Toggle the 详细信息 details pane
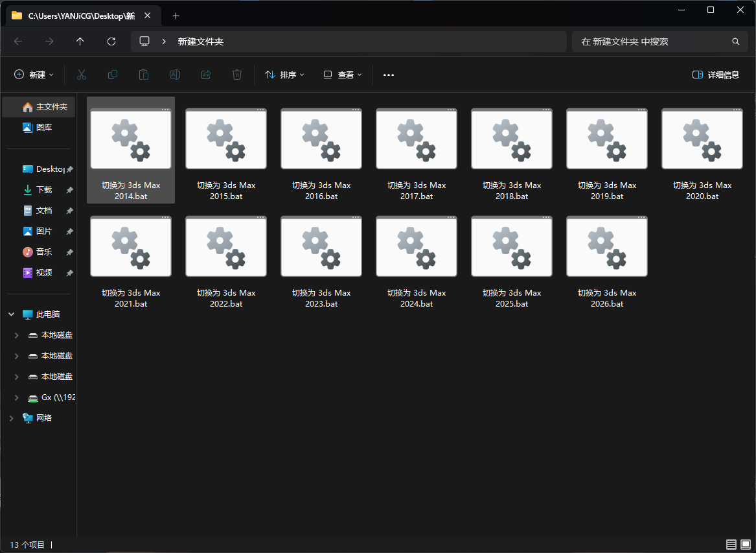This screenshot has width=756, height=553. click(716, 75)
